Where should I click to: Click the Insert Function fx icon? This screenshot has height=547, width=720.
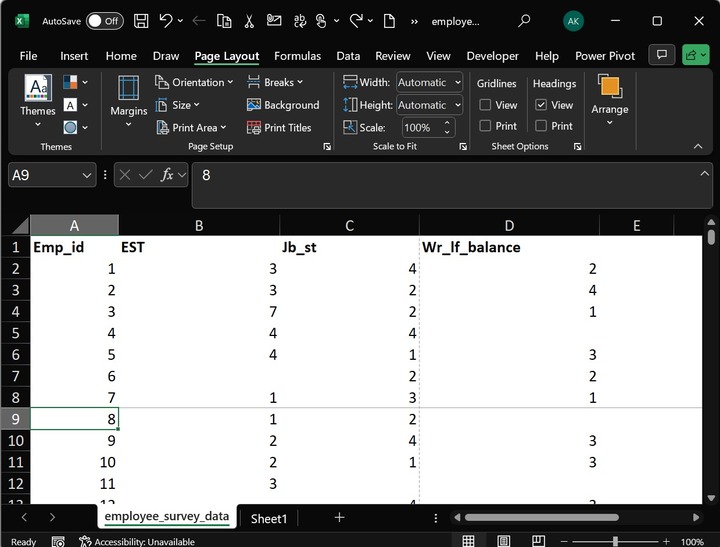coord(167,175)
